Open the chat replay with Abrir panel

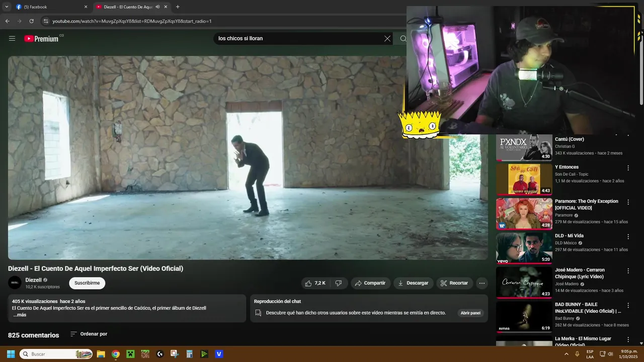tap(470, 313)
